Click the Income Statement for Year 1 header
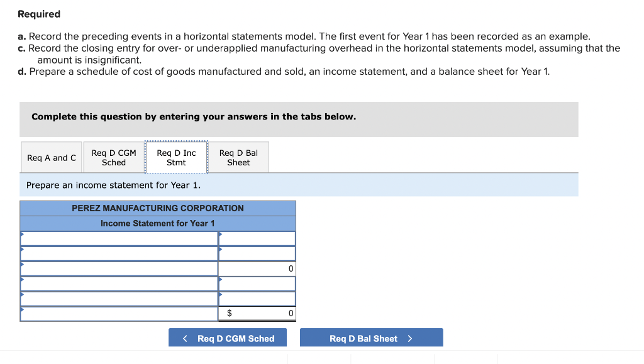The width and height of the screenshot is (644, 364). (x=158, y=223)
